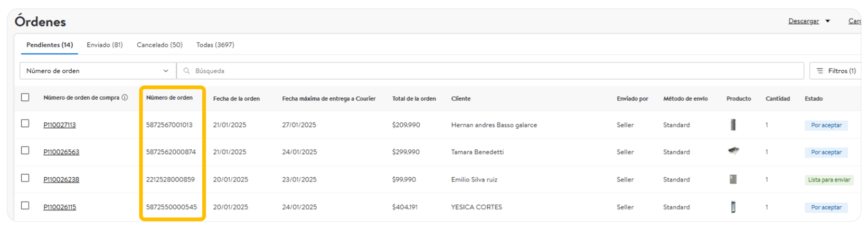Toggle the select-all header checkbox
This screenshot has width=868, height=229.
25,98
